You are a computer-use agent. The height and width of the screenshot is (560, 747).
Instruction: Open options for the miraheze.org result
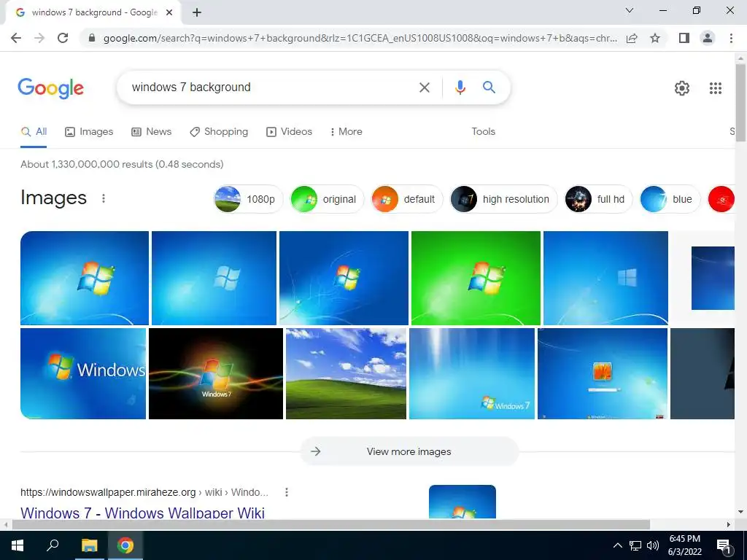coord(286,492)
